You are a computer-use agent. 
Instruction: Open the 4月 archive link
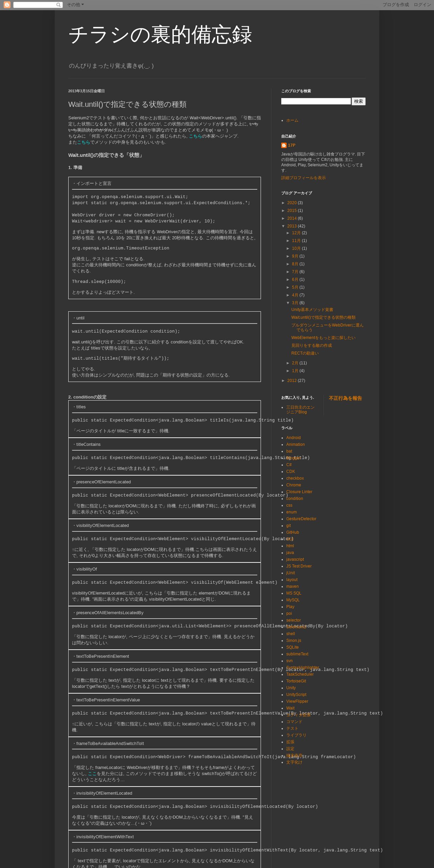[295, 295]
